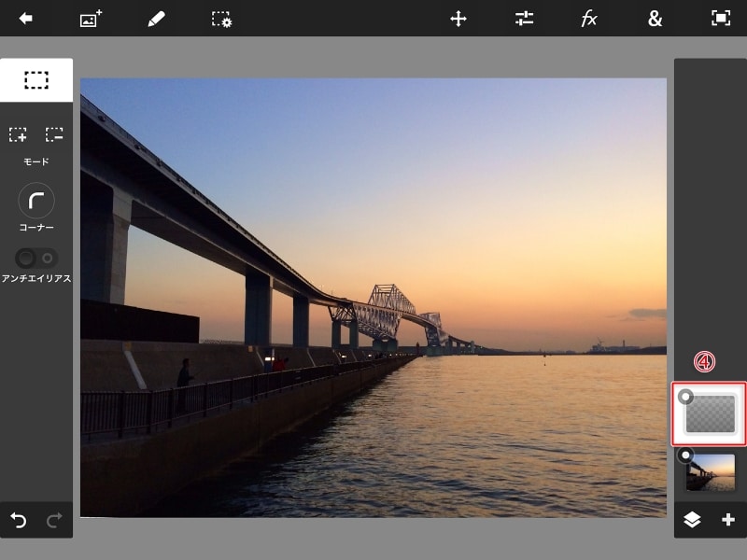Tap the コーナー corner radius button
747x560 pixels.
click(36, 201)
